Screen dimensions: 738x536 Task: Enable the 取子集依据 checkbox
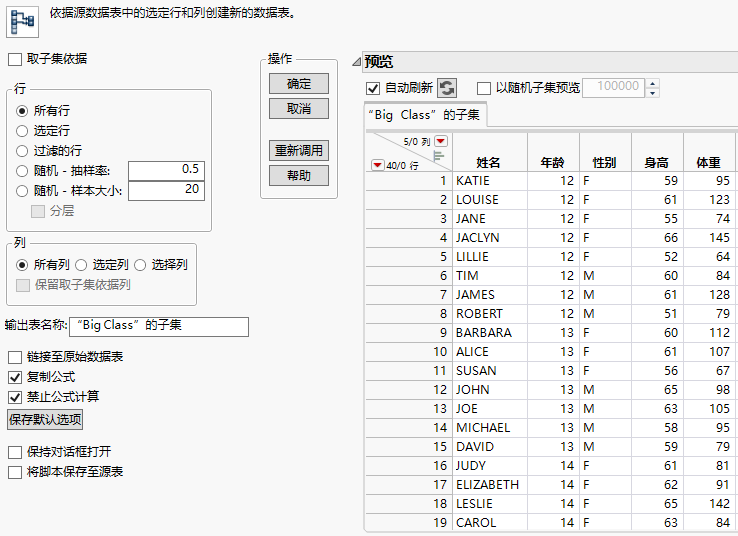pos(15,59)
